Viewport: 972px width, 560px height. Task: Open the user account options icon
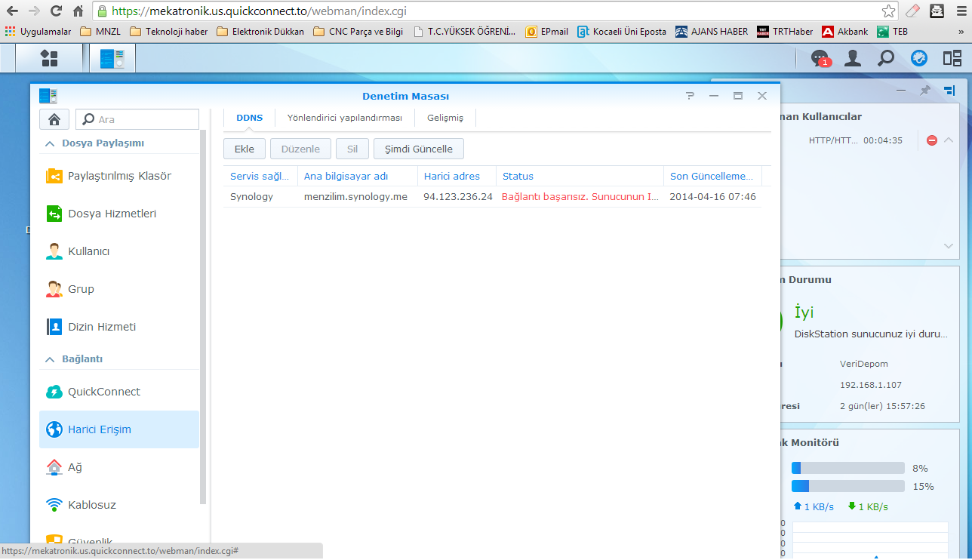coord(853,58)
